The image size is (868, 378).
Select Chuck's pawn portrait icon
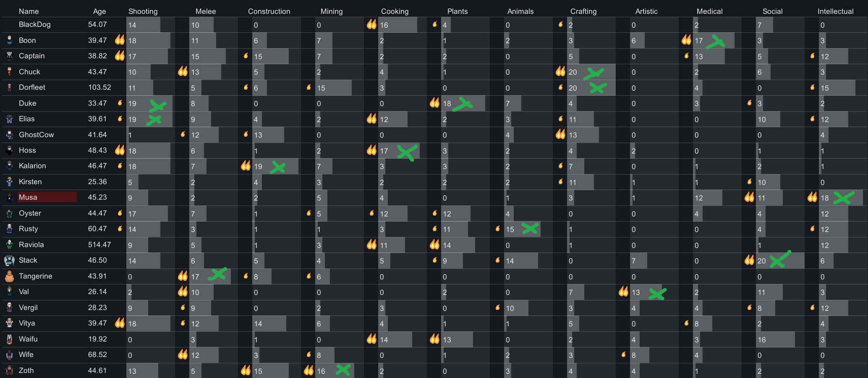pyautogui.click(x=10, y=72)
